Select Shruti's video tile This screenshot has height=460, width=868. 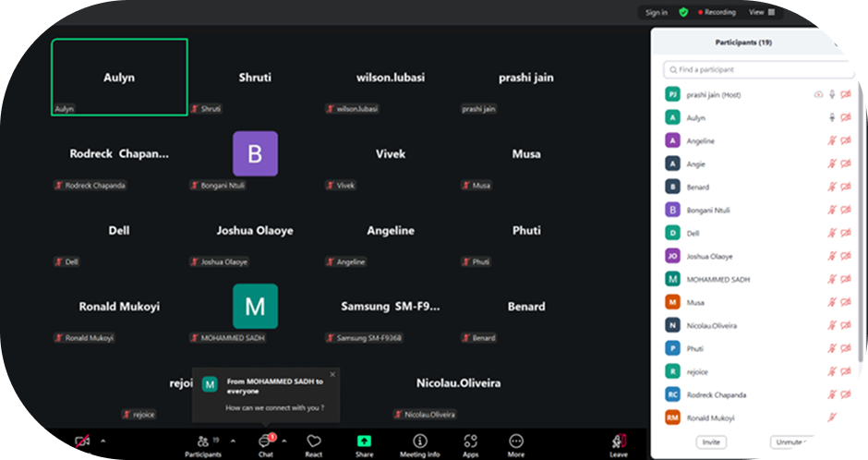point(255,77)
